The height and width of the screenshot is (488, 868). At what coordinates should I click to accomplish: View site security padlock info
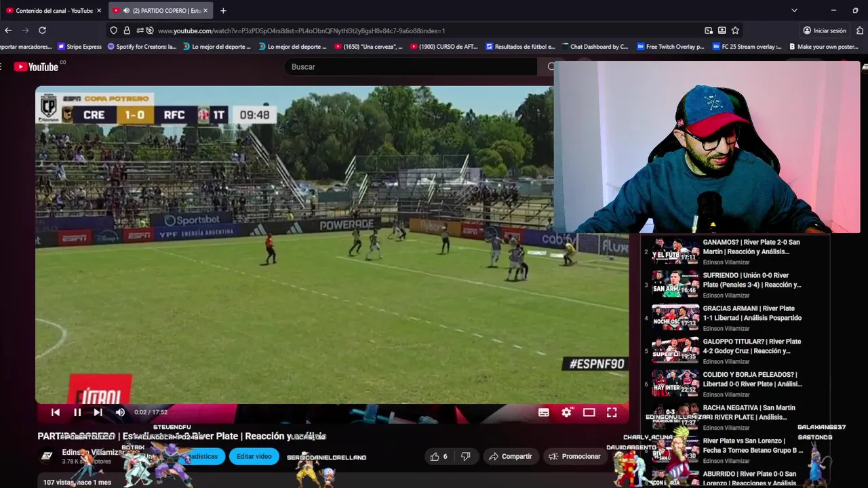(126, 30)
